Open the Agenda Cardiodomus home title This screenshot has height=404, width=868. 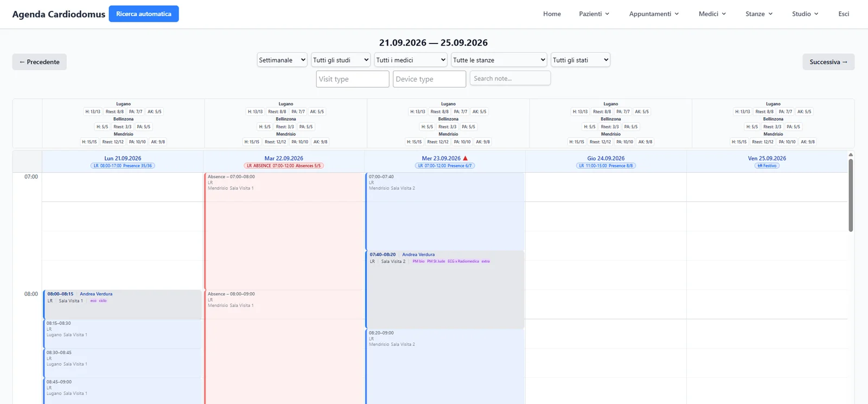coord(59,14)
